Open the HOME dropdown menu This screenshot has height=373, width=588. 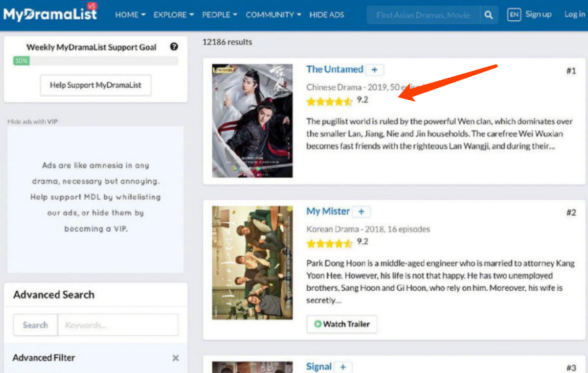click(130, 15)
